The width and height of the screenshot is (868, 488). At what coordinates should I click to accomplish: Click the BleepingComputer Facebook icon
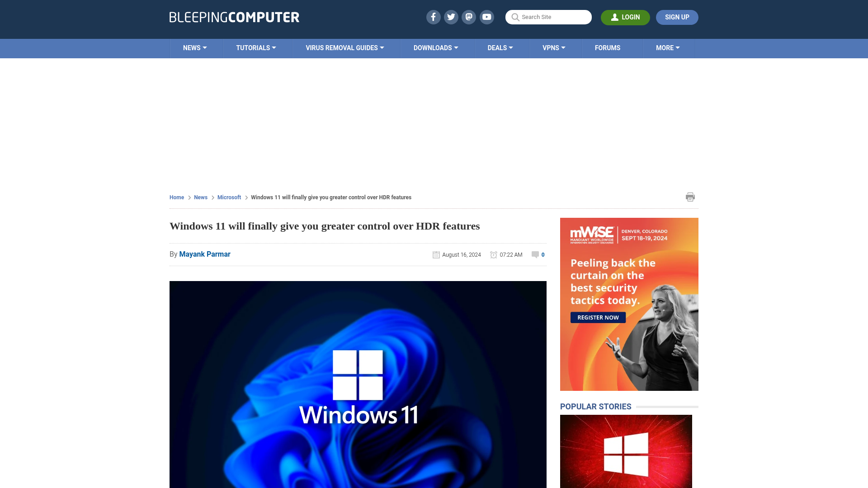tap(434, 17)
